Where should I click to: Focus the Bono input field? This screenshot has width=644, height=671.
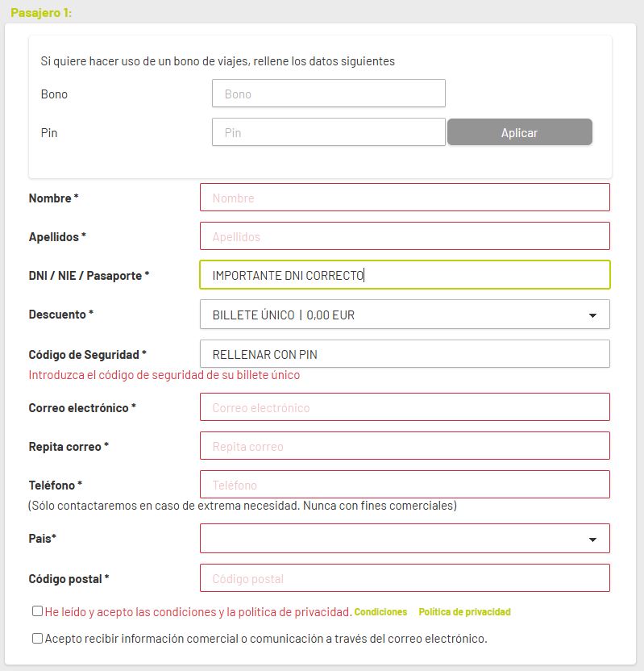328,94
